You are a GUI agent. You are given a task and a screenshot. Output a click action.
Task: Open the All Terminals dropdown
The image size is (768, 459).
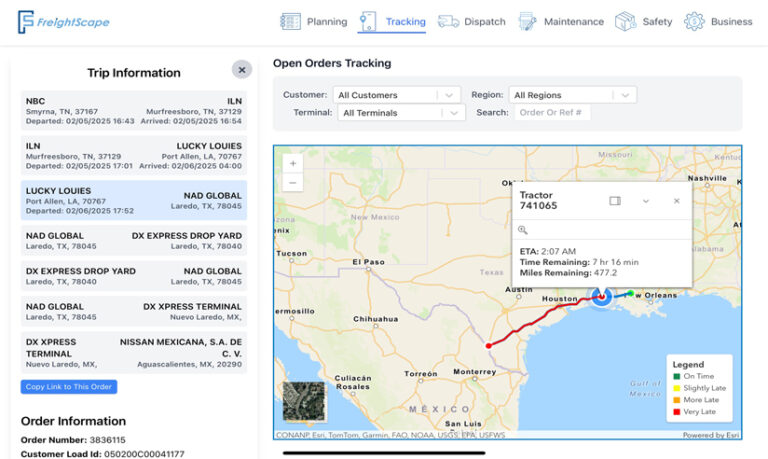pyautogui.click(x=401, y=113)
